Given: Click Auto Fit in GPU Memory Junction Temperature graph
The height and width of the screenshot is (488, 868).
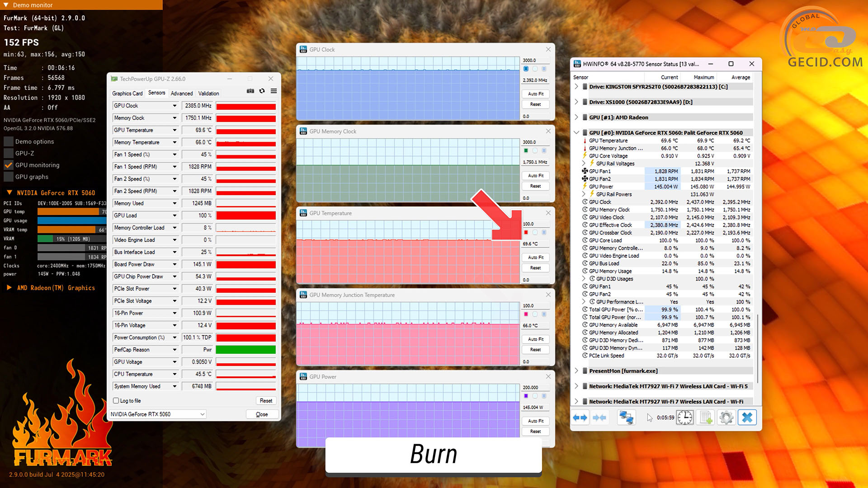Looking at the screenshot, I should (536, 339).
